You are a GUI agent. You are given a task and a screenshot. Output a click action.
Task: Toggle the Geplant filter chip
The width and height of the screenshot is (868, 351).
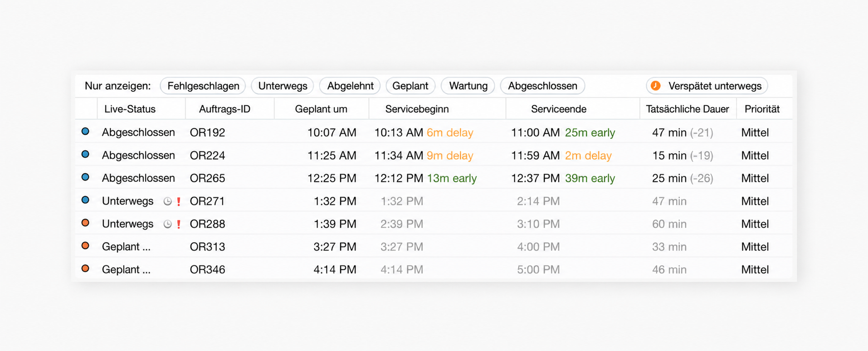tap(410, 86)
